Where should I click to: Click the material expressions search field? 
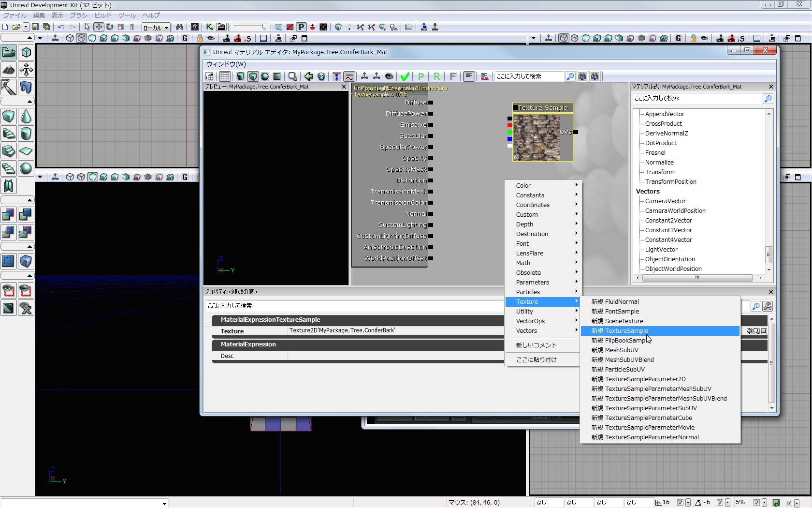(x=696, y=98)
